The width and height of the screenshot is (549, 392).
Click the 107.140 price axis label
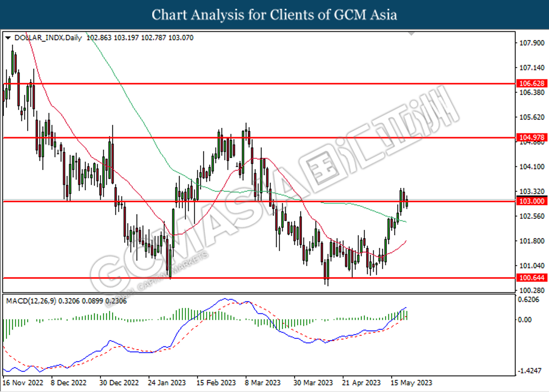[x=532, y=68]
